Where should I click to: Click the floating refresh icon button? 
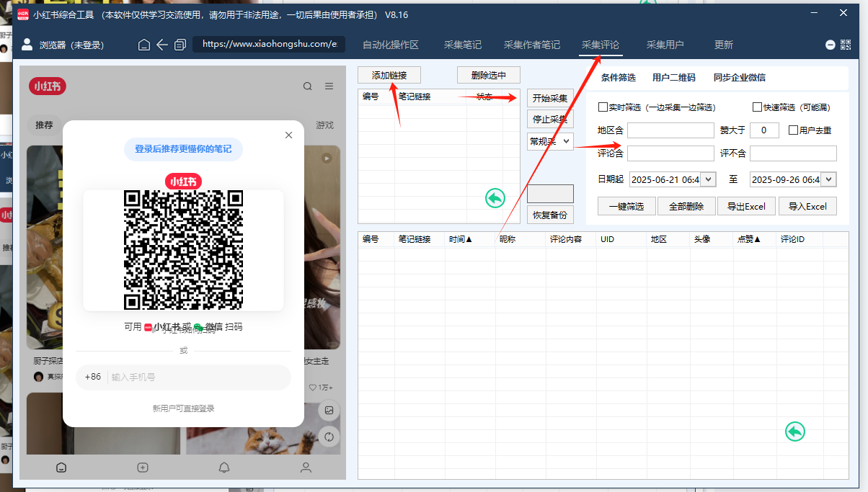coord(329,437)
